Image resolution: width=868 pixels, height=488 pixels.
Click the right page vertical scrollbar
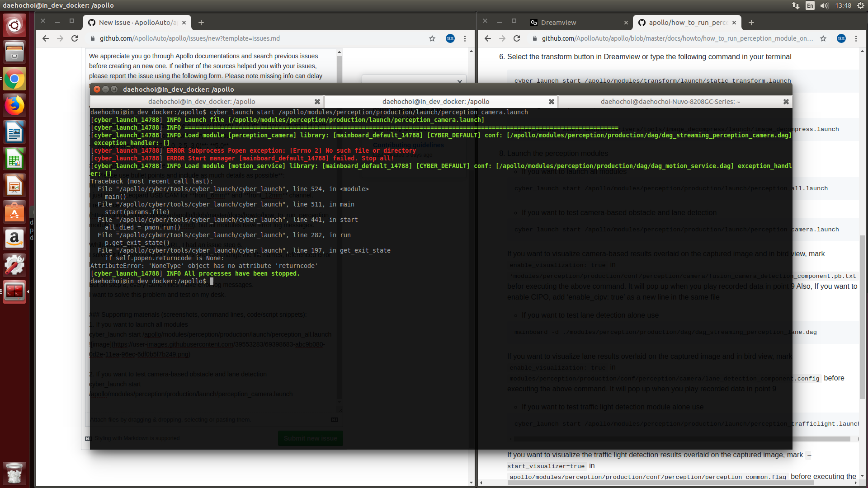tap(862, 317)
